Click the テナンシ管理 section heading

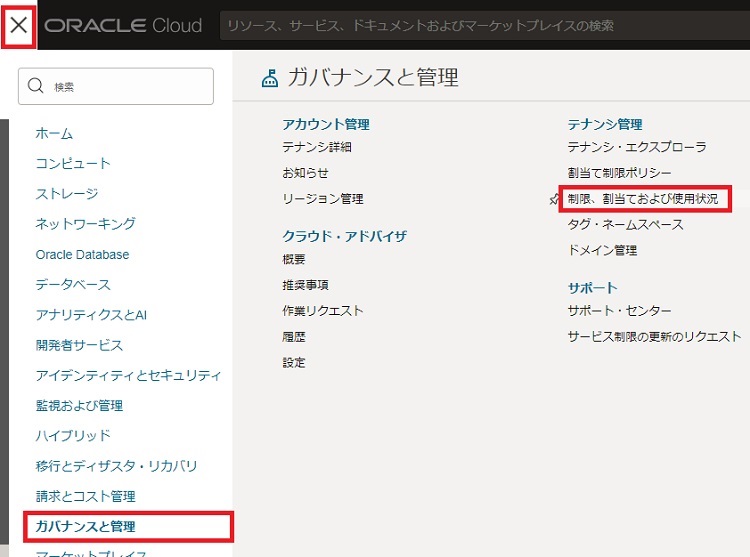pyautogui.click(x=605, y=124)
